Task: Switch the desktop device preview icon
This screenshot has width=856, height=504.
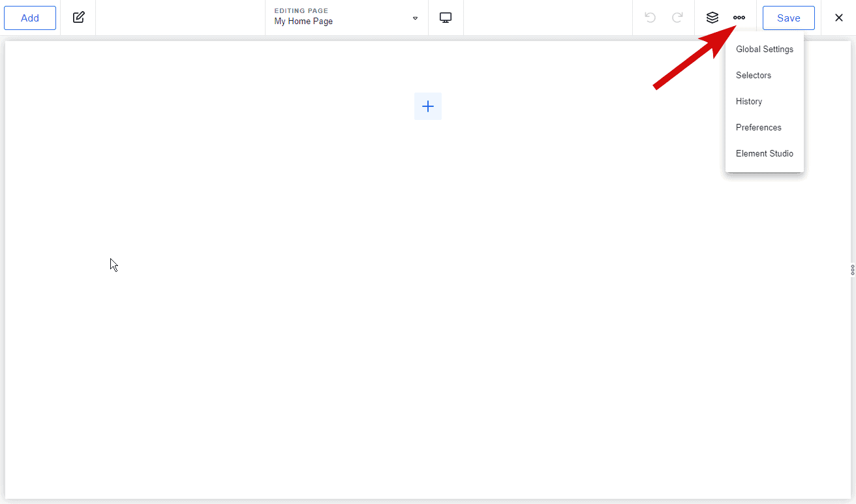Action: click(446, 18)
